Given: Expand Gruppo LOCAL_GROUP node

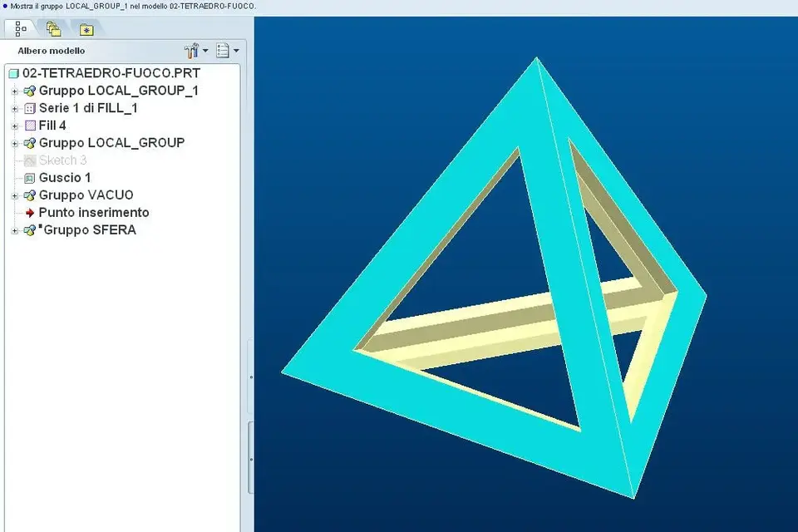Looking at the screenshot, I should [15, 144].
